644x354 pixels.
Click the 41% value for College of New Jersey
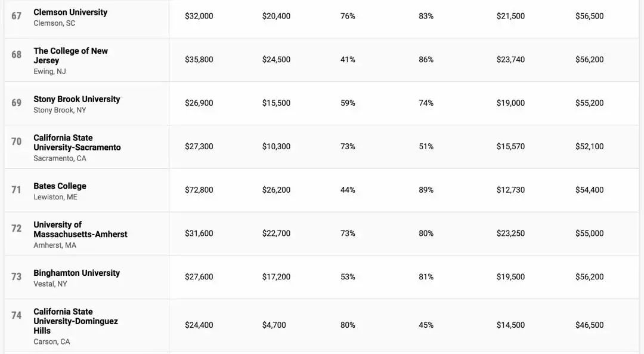click(x=348, y=60)
